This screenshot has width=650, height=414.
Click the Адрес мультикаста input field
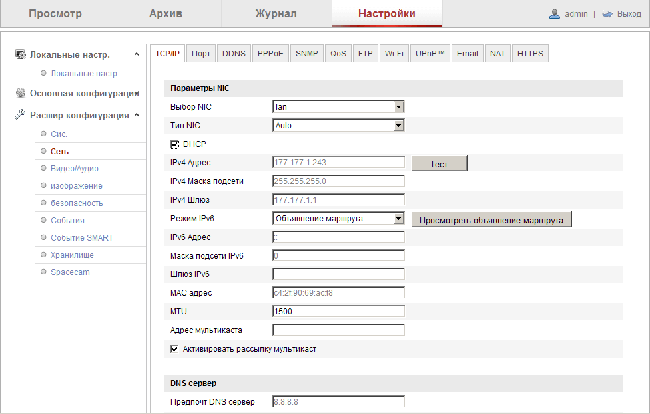(x=338, y=330)
